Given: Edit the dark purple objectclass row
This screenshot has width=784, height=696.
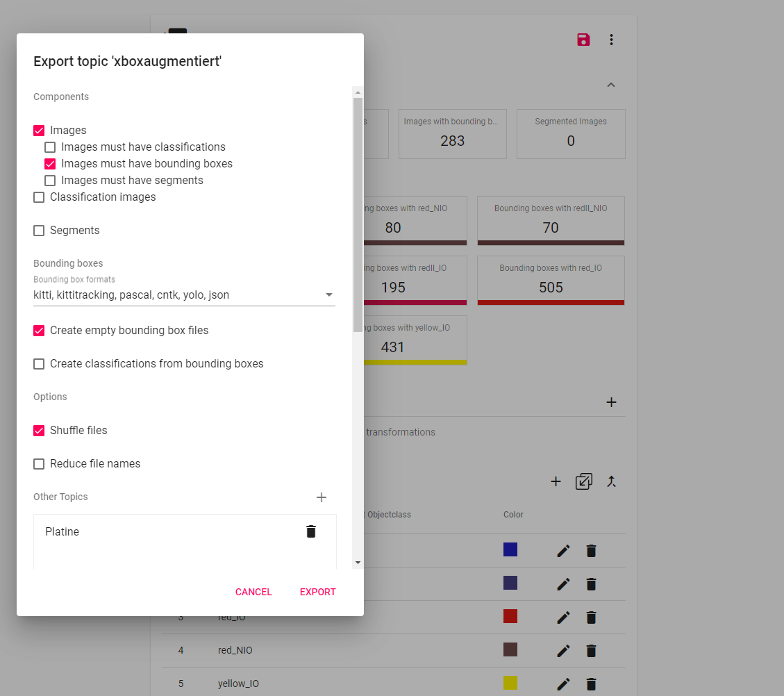Looking at the screenshot, I should point(563,584).
